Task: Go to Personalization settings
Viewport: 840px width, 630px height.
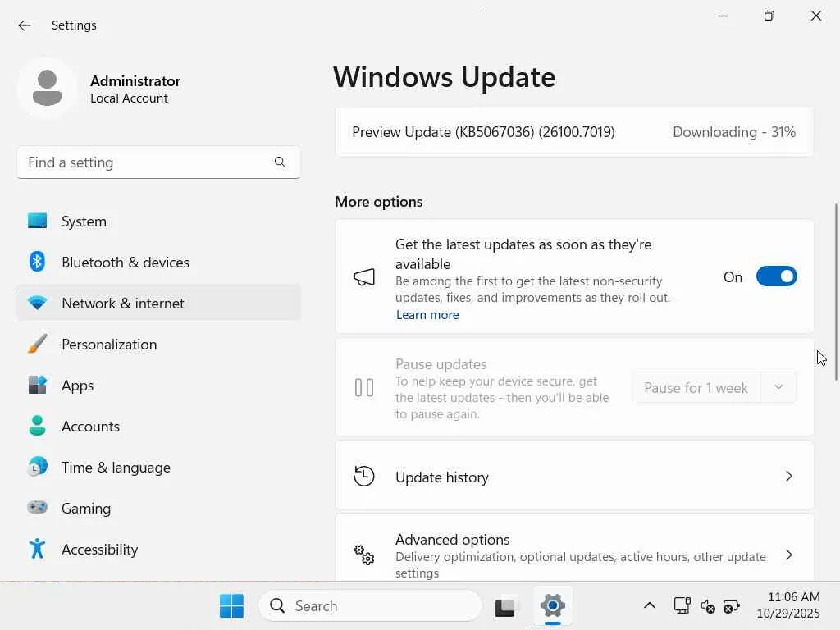Action: click(x=158, y=344)
